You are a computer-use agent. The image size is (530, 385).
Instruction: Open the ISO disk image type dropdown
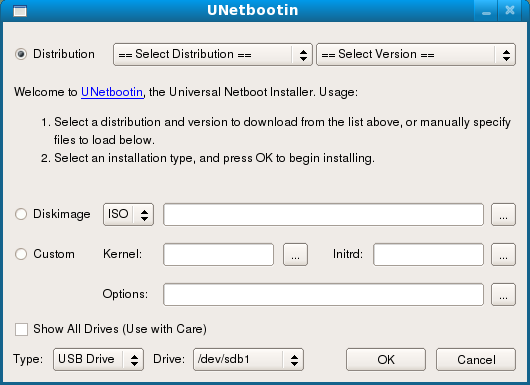coord(128,214)
